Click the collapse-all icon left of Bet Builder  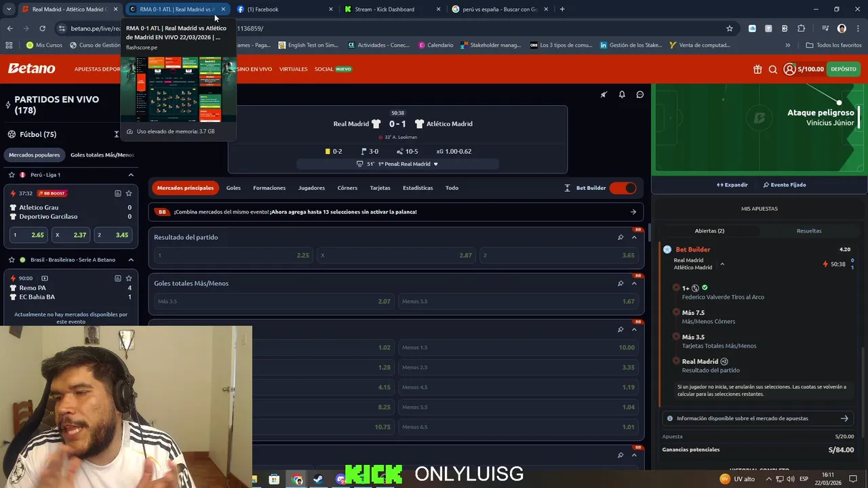(x=568, y=188)
